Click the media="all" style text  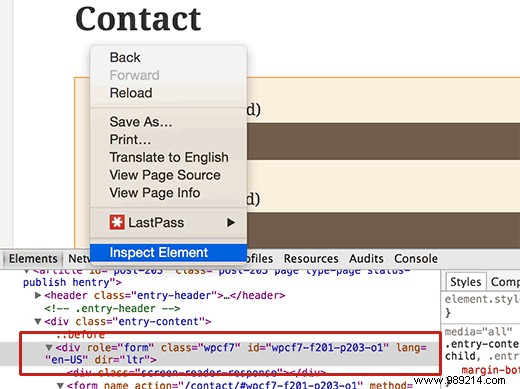coord(478,332)
